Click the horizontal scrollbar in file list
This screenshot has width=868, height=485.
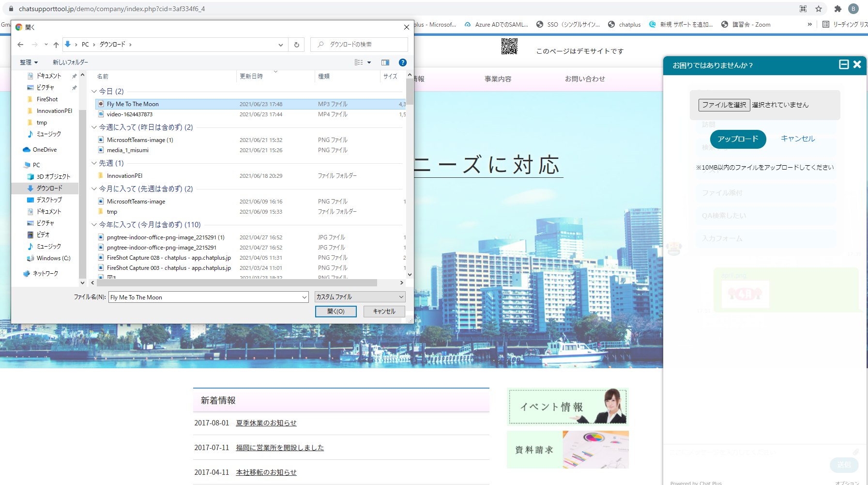pos(235,282)
